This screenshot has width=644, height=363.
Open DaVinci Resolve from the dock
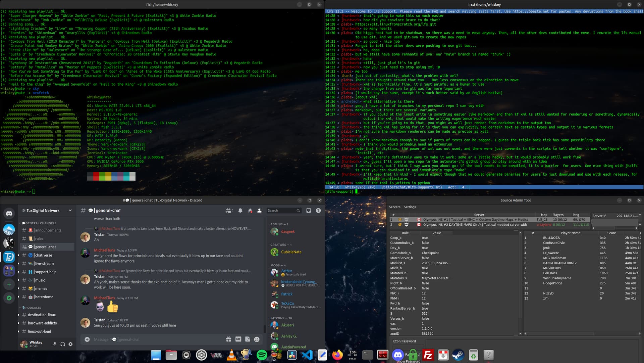pos(292,355)
